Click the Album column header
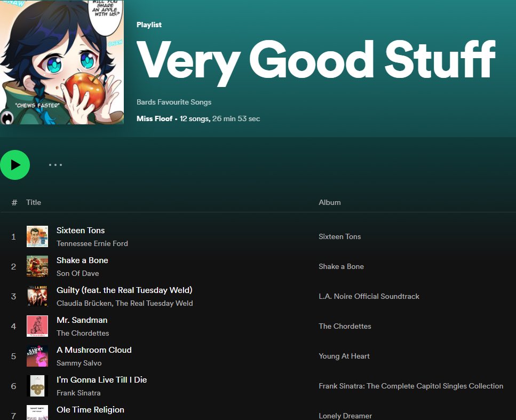This screenshot has height=420, width=516. tap(329, 202)
